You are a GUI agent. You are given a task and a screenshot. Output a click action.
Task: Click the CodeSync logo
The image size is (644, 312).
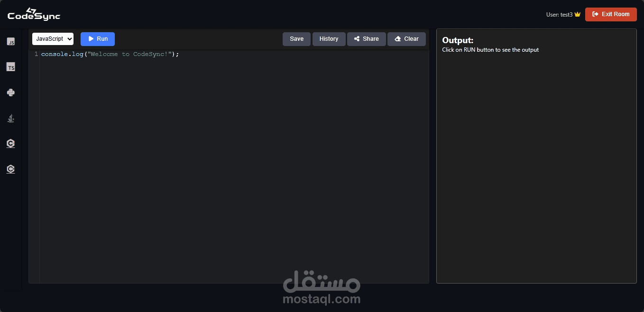[x=34, y=14]
